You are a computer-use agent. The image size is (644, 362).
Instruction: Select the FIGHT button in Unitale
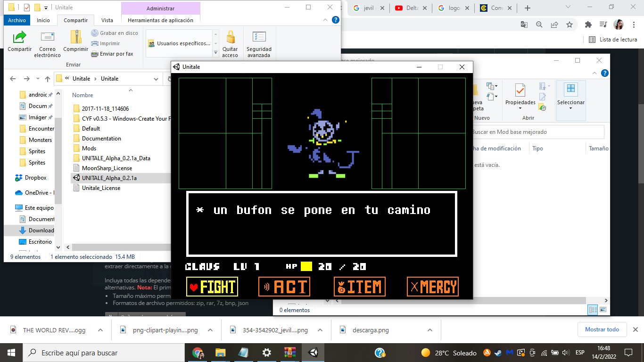(x=212, y=287)
